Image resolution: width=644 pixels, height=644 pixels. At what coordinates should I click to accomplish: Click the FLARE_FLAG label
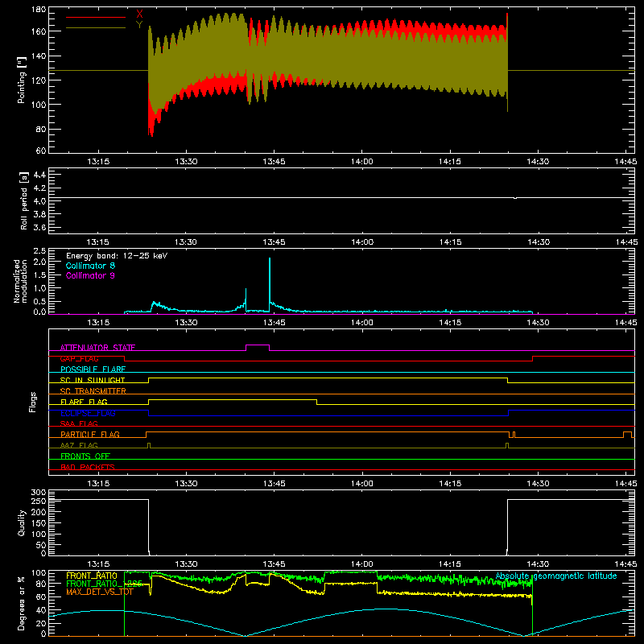click(84, 402)
